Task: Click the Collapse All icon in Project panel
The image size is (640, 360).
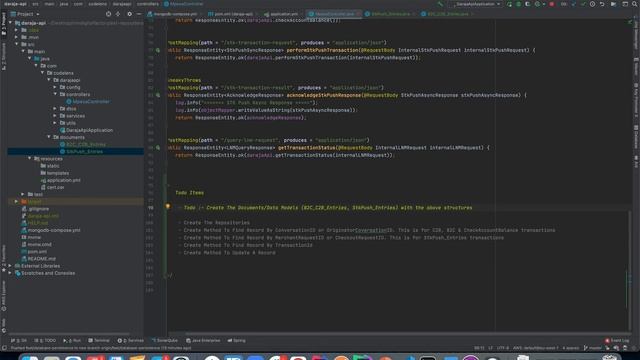Action: pyautogui.click(x=118, y=14)
